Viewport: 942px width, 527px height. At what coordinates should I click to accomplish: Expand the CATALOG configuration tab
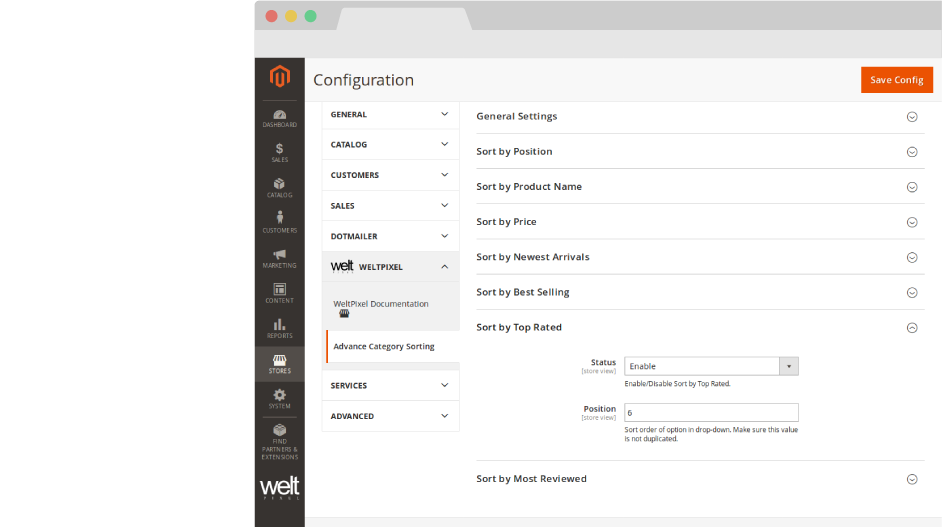[390, 145]
